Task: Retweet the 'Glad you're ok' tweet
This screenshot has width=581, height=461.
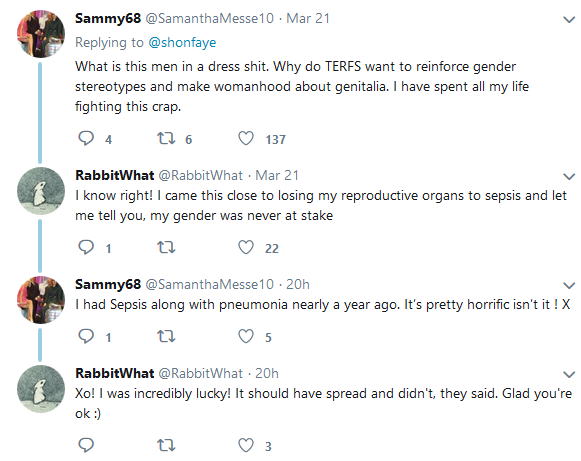Action: (166, 445)
